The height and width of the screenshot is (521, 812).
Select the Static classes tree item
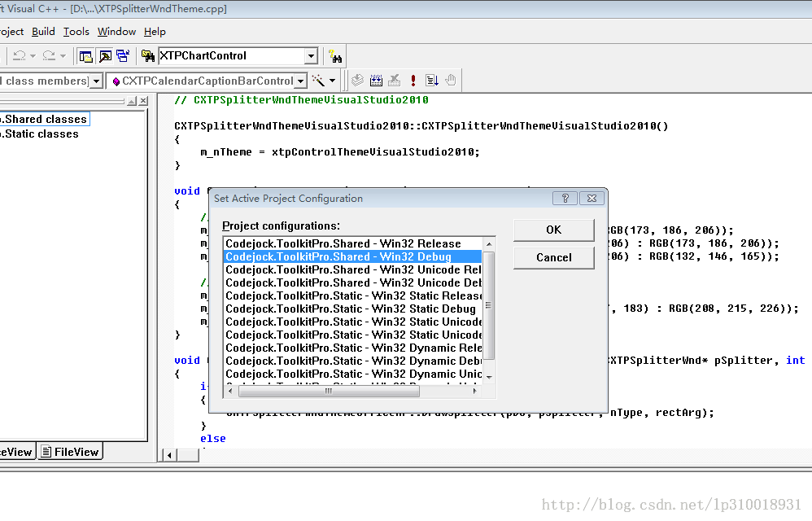tap(41, 134)
